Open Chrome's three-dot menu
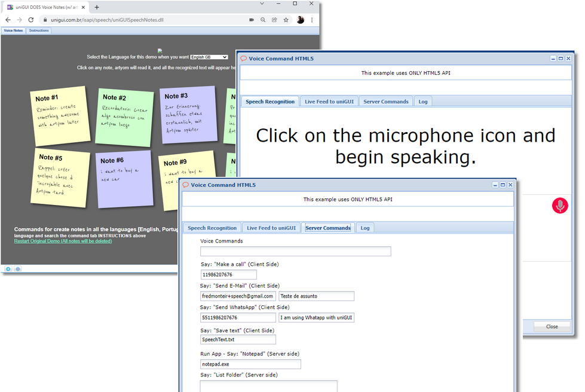The width and height of the screenshot is (585, 392). (x=312, y=20)
